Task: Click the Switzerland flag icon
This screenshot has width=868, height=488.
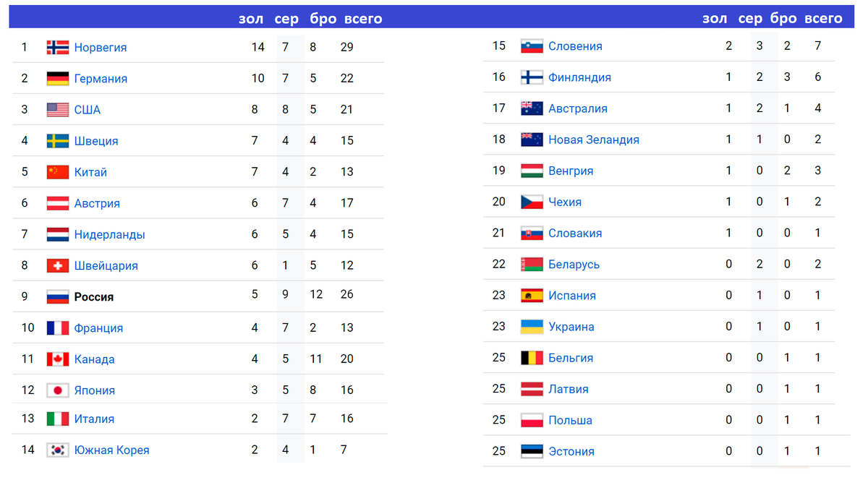Action: tap(58, 265)
